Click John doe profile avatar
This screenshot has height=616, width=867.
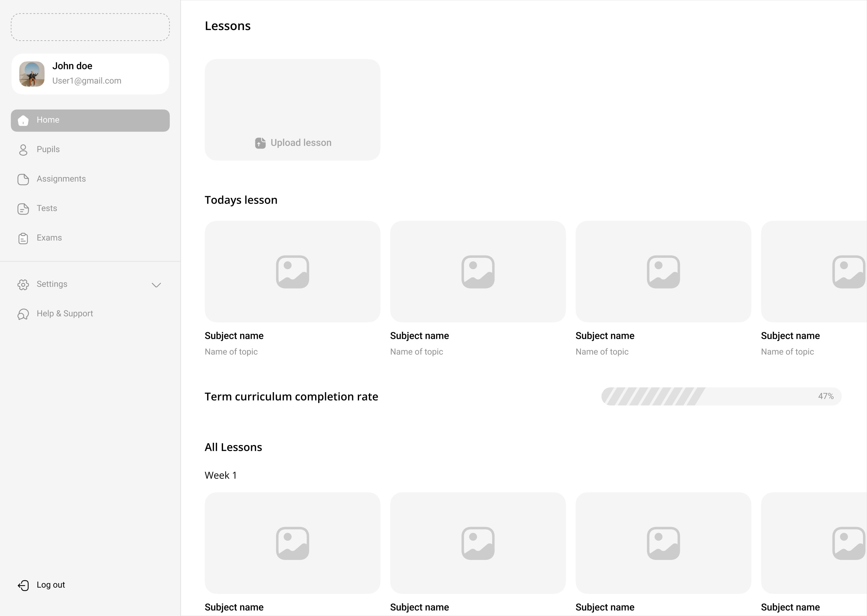tap(32, 74)
